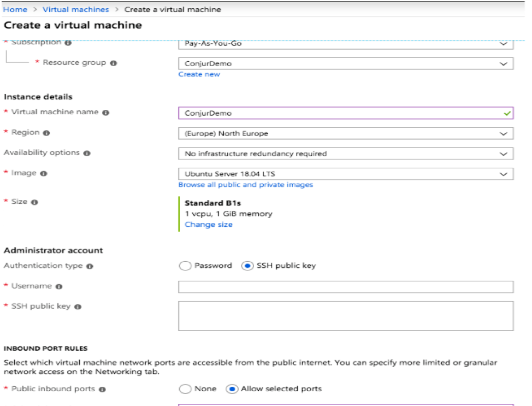
Task: Open Availability options info tooltip
Action: coord(87,154)
